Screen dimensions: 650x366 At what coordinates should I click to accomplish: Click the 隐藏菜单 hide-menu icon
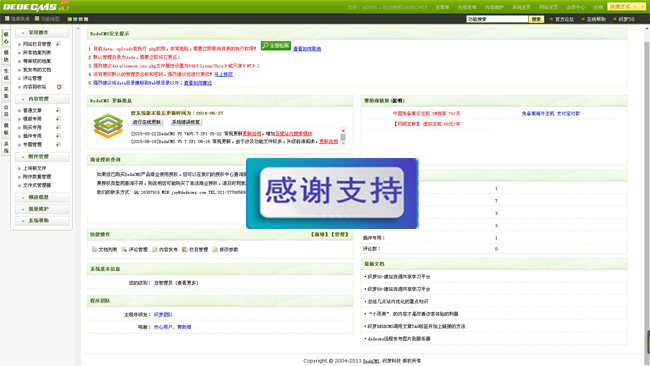point(7,19)
